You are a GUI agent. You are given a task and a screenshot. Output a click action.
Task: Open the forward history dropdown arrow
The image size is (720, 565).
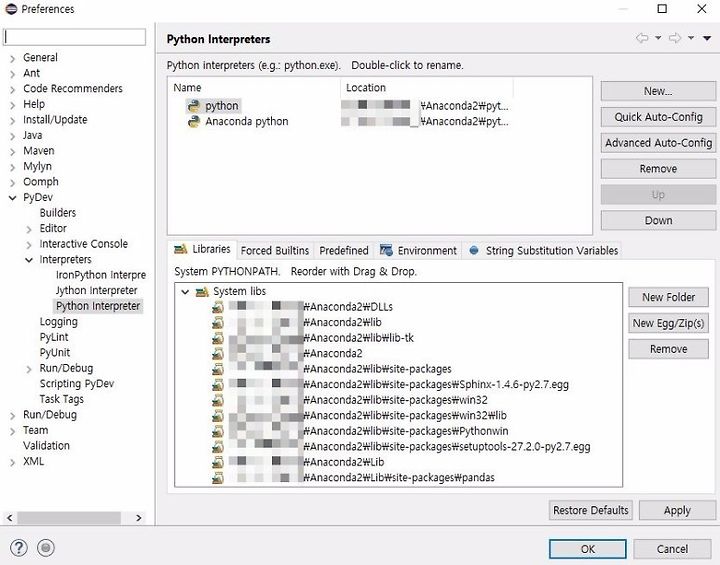coord(691,38)
